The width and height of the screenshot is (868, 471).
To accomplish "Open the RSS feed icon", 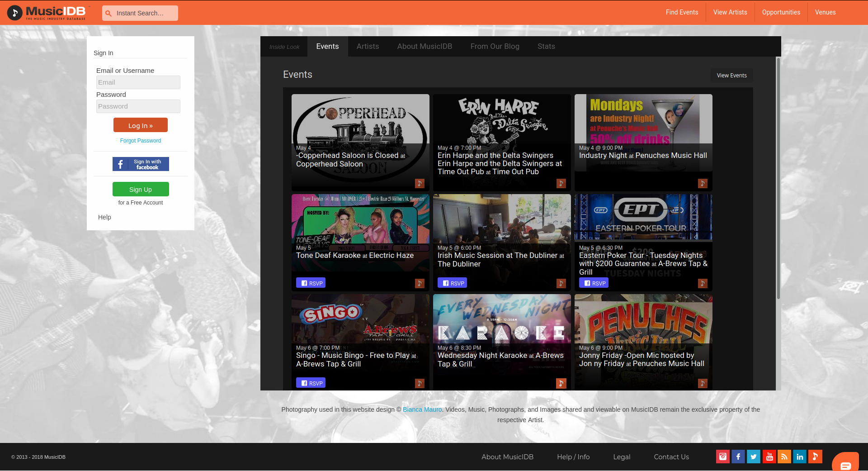I will (x=784, y=457).
